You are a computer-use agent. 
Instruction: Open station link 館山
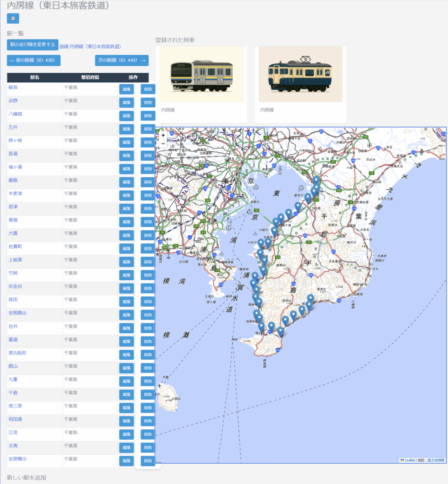[13, 366]
